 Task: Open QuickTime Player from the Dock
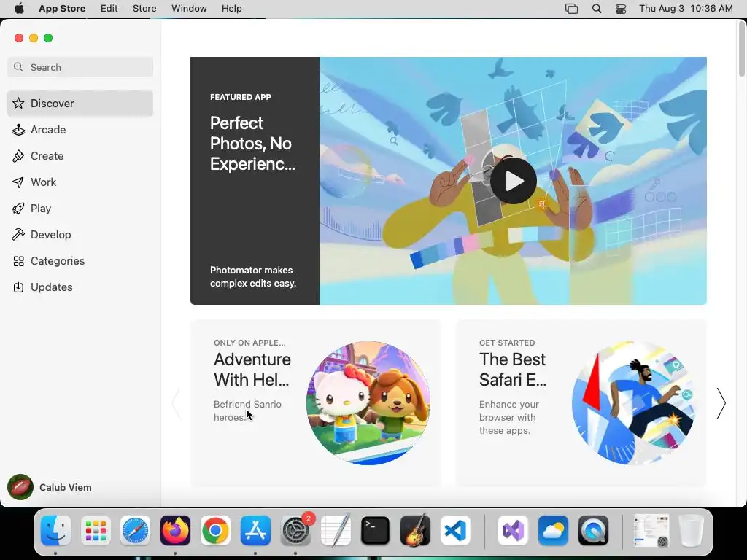pyautogui.click(x=593, y=531)
